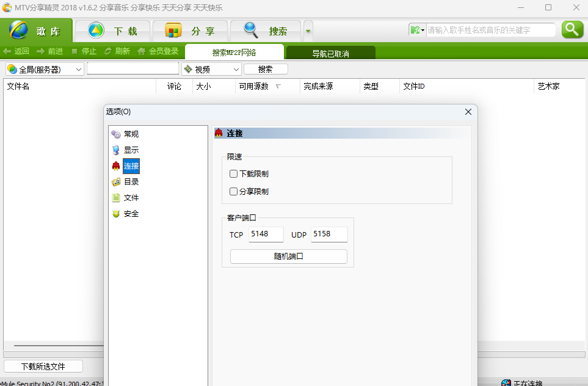Select 目录 directory options category
The height and width of the screenshot is (386, 588).
tap(131, 182)
